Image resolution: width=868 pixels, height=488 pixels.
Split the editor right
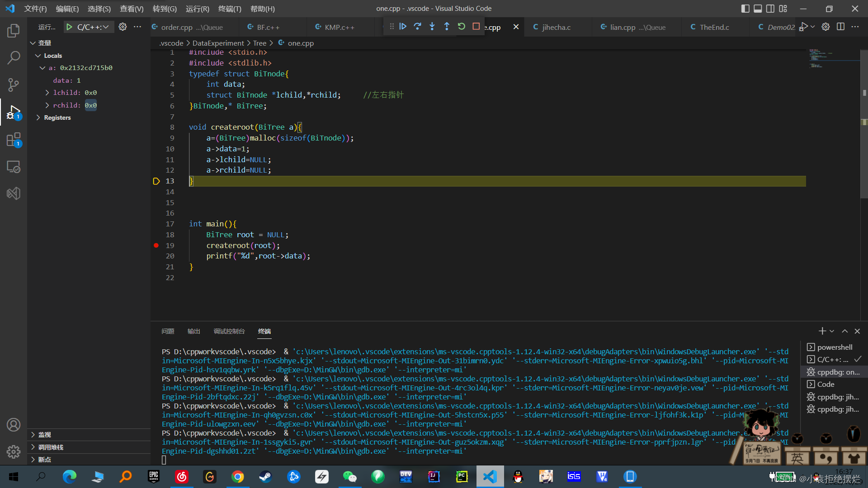pyautogui.click(x=840, y=27)
